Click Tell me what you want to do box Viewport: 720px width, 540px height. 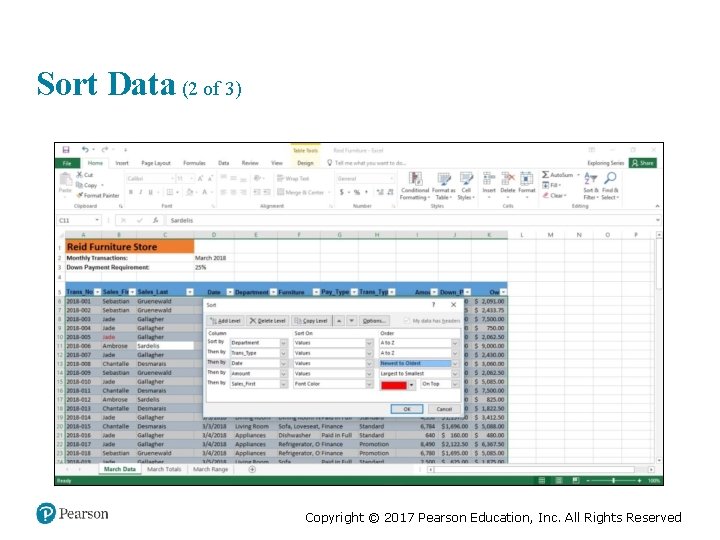coord(366,163)
